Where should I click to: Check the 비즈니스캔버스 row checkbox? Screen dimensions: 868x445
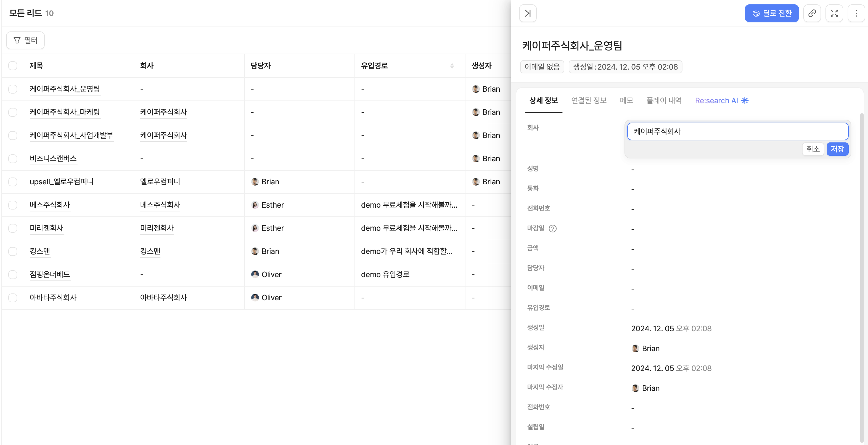[13, 159]
